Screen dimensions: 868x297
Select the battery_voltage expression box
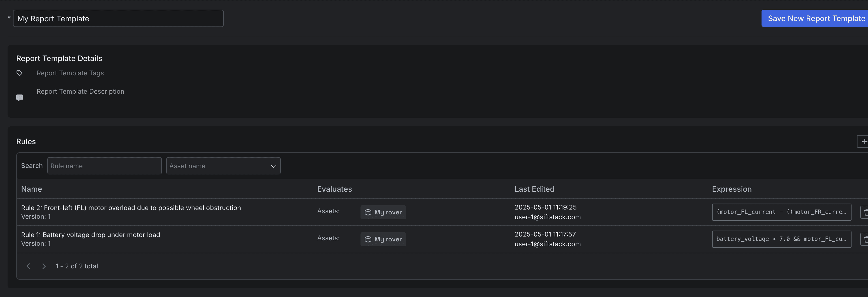click(x=782, y=239)
